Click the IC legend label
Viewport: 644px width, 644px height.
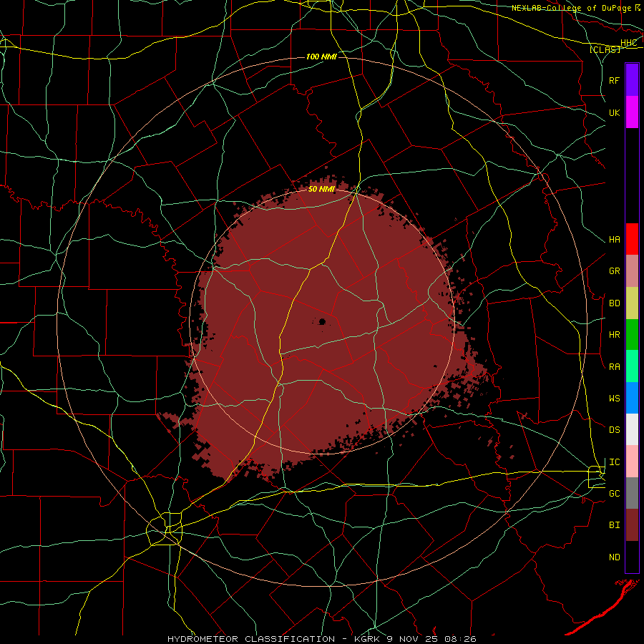(615, 462)
